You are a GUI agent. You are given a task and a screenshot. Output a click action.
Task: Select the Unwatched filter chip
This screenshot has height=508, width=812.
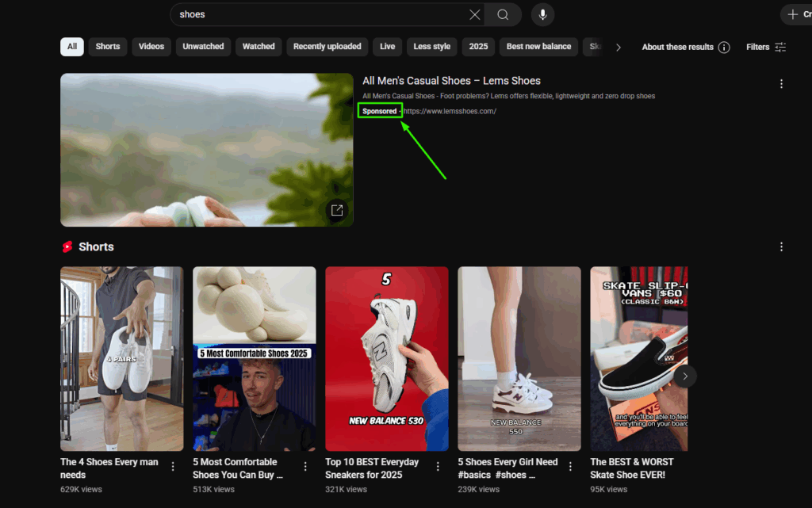click(x=203, y=47)
